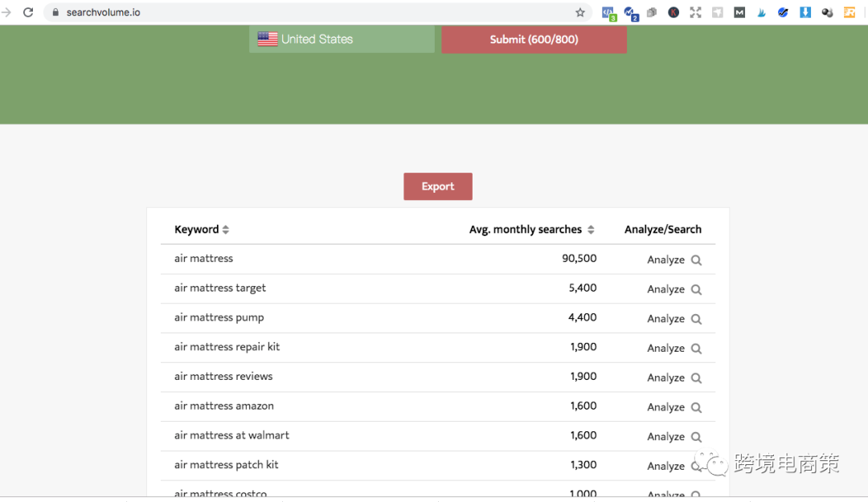Click the Export button

[x=438, y=186]
